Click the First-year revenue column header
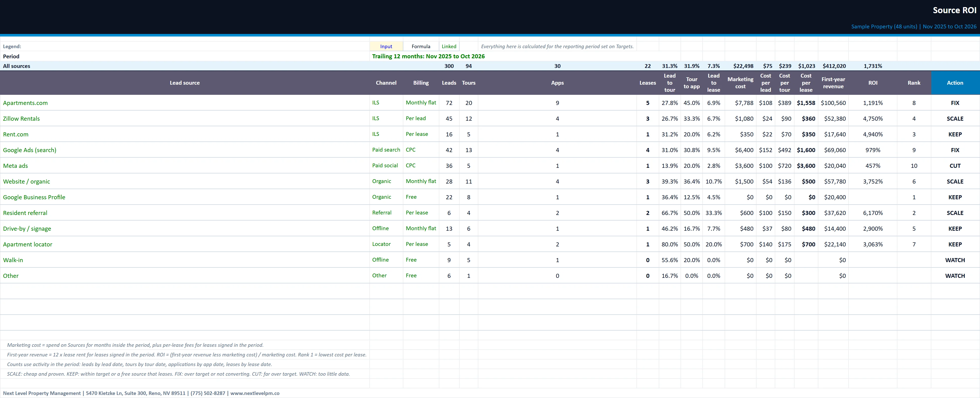The height and width of the screenshot is (398, 980). pos(833,83)
